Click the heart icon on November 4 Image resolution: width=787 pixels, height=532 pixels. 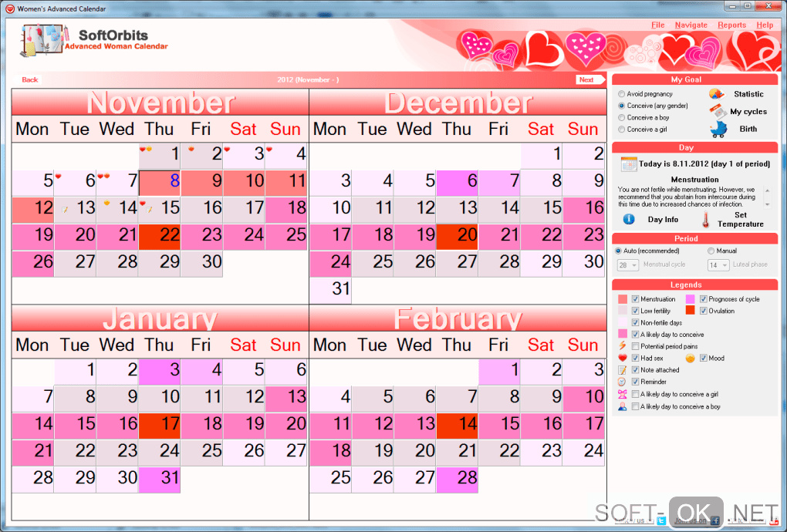tap(269, 150)
